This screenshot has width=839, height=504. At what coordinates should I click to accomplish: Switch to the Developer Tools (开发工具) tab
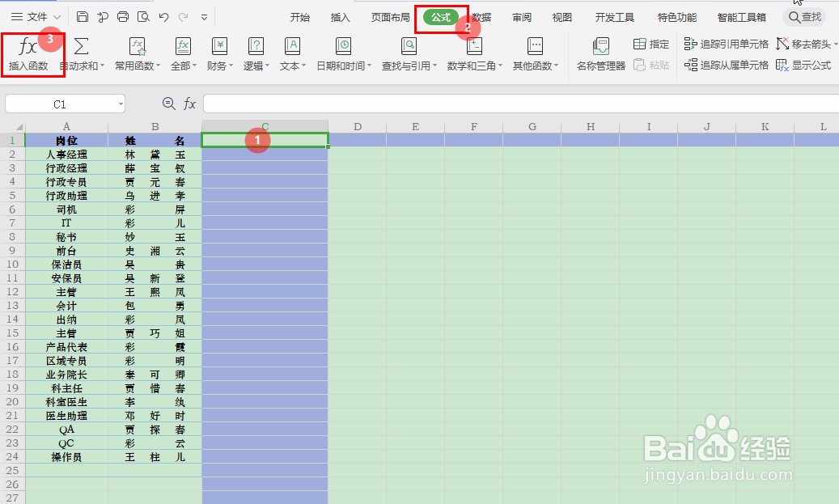(614, 17)
